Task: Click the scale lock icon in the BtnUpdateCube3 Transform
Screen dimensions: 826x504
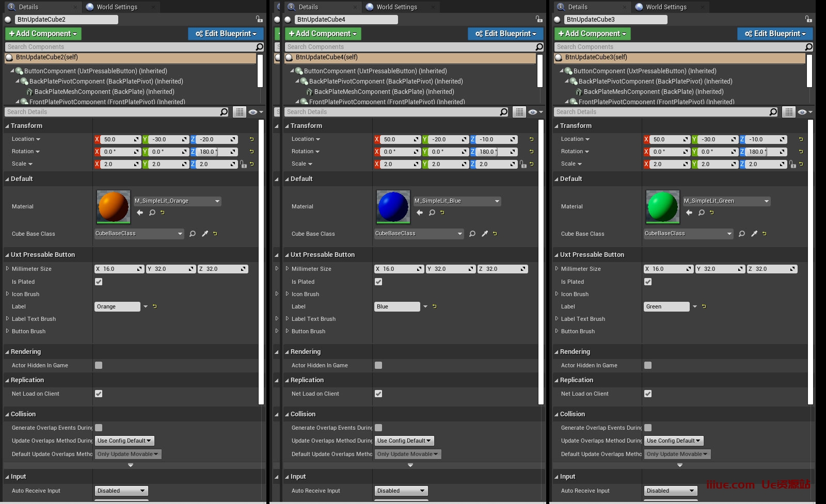Action: pyautogui.click(x=793, y=164)
